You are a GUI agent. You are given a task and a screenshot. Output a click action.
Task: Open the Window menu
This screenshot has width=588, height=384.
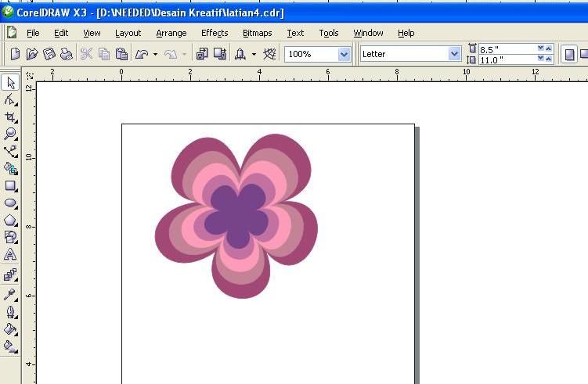click(x=368, y=33)
